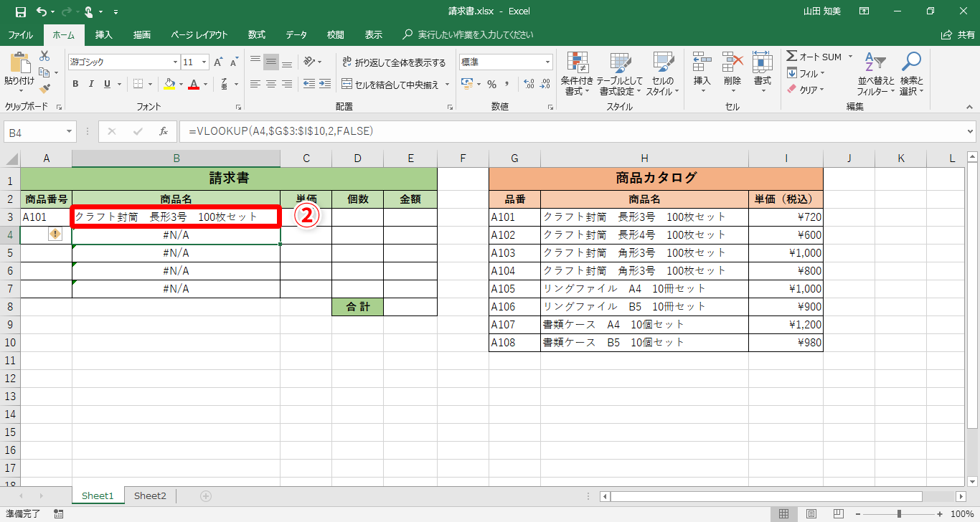Open the ファイル tab
Image resolution: width=980 pixels, height=522 pixels.
point(20,34)
